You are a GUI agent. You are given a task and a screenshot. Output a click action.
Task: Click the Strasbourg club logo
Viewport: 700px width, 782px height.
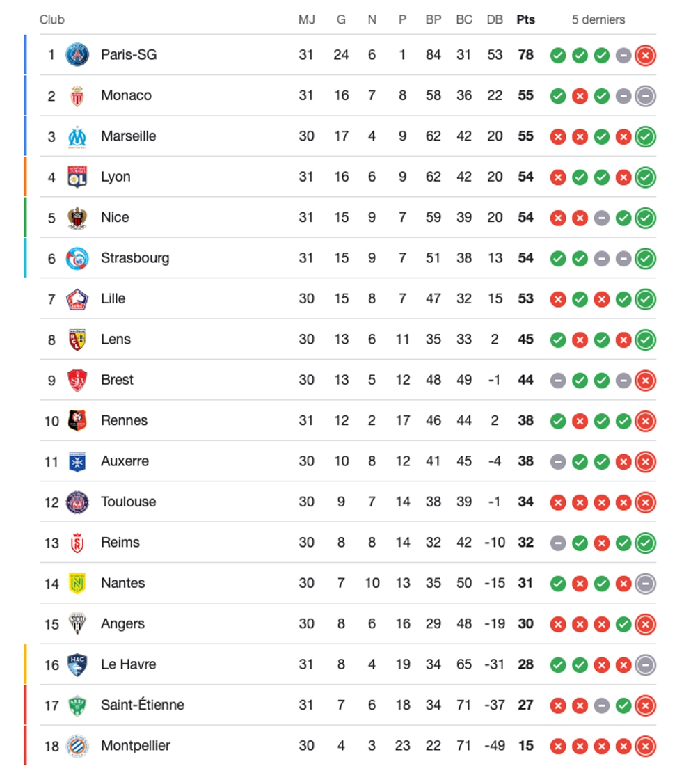pyautogui.click(x=77, y=258)
